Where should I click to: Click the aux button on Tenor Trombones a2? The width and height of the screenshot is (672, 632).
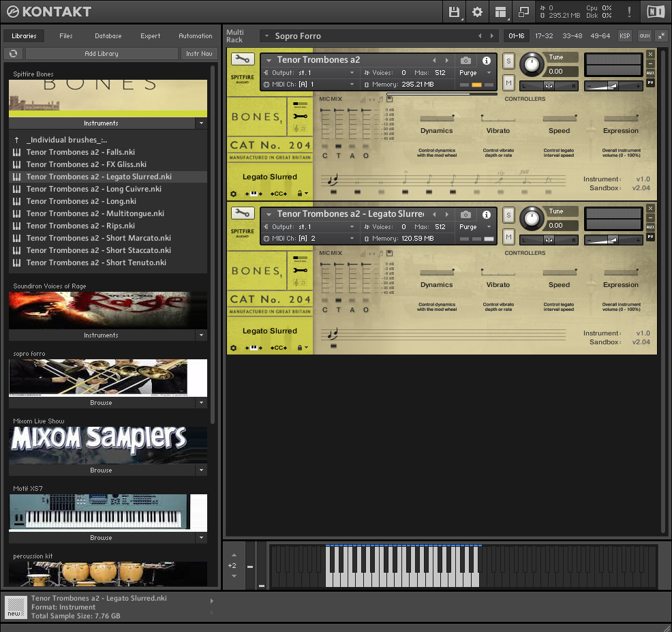click(x=650, y=73)
